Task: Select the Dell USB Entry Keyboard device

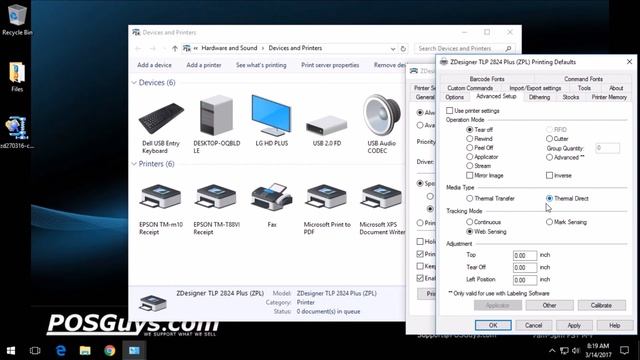Action: [x=161, y=125]
